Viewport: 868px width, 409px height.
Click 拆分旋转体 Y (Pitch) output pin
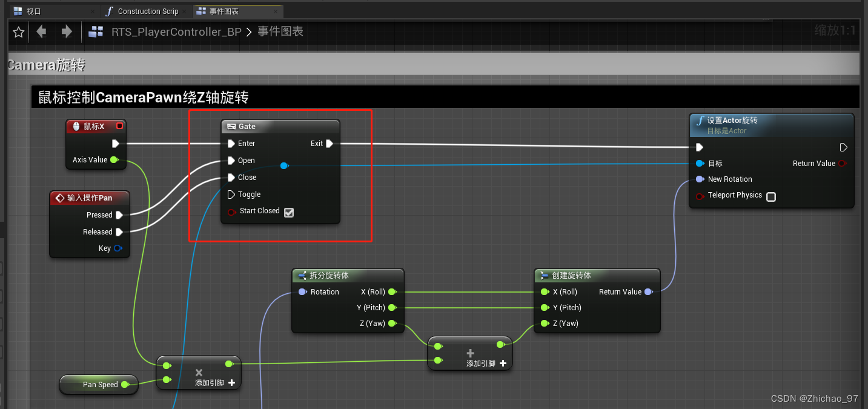(393, 308)
